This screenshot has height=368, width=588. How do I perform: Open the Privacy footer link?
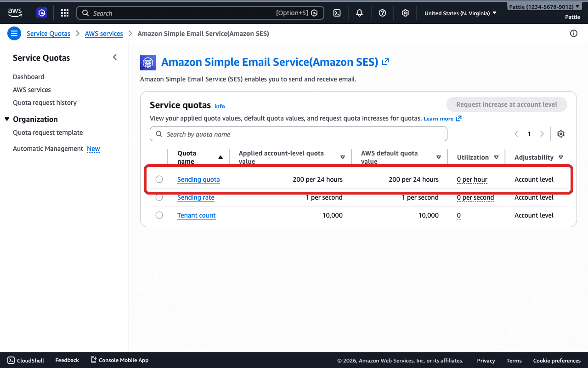[x=486, y=361]
